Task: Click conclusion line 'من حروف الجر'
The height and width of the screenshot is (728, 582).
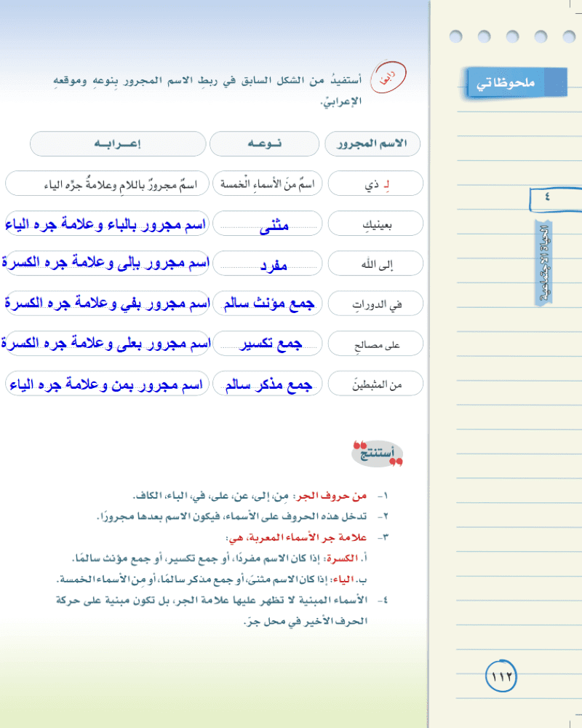Action: [x=261, y=496]
